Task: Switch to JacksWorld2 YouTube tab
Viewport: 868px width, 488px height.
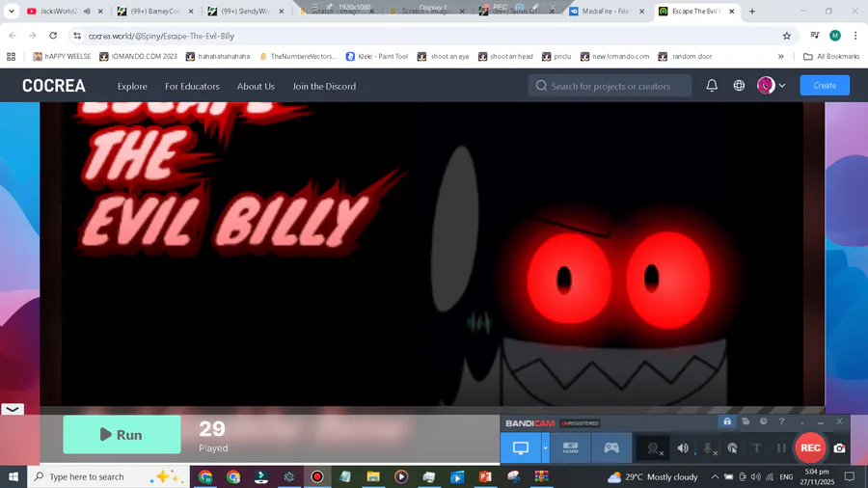Action: click(57, 11)
